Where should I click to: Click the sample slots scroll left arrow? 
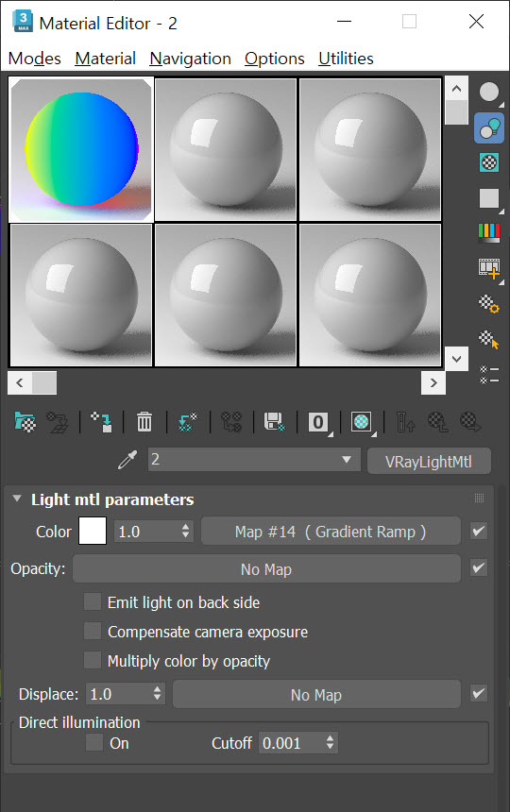click(20, 382)
